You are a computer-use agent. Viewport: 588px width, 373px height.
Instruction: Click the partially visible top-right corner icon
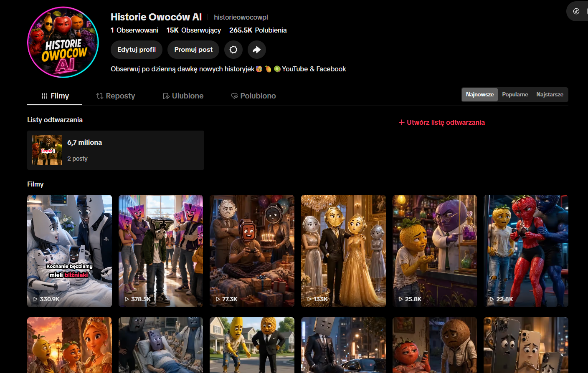pyautogui.click(x=577, y=11)
